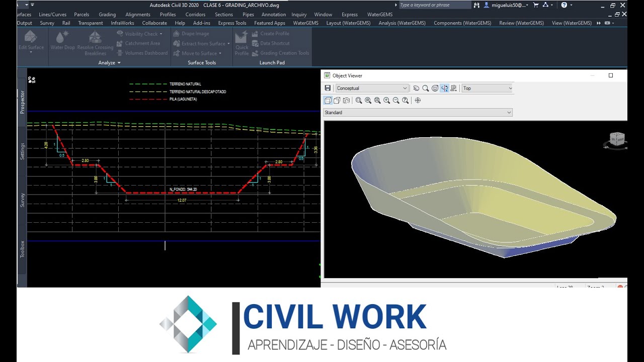Click the Object Viewer save icon

click(328, 88)
